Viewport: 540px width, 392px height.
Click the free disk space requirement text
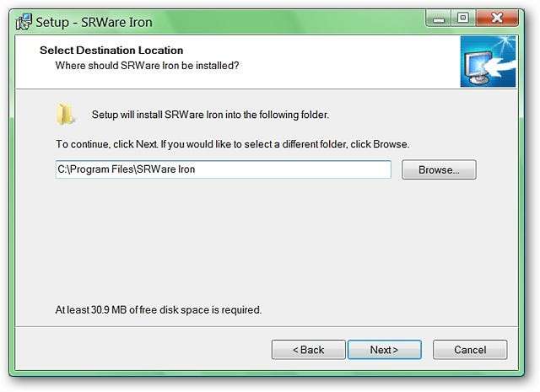159,309
